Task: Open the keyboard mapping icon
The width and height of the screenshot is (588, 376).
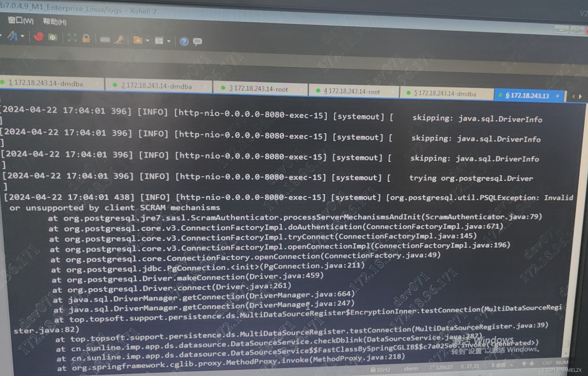Action: coord(105,39)
